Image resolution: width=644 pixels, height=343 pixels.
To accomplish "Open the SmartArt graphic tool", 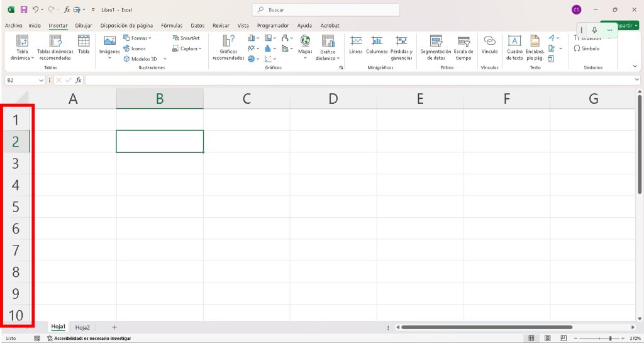I will 186,38.
